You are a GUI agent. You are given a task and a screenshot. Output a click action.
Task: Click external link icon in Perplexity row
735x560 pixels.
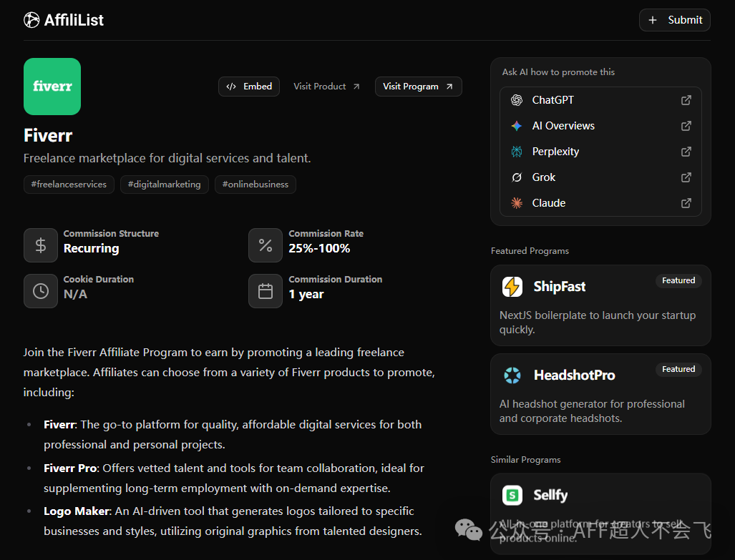coord(686,152)
